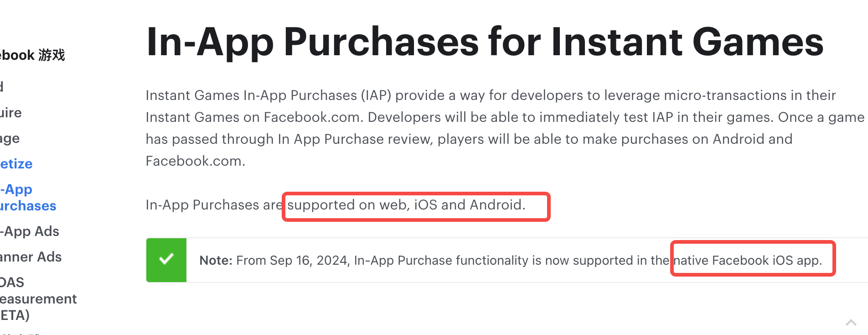Click the sidebar entry ending in age
The image size is (868, 335).
[x=10, y=138]
